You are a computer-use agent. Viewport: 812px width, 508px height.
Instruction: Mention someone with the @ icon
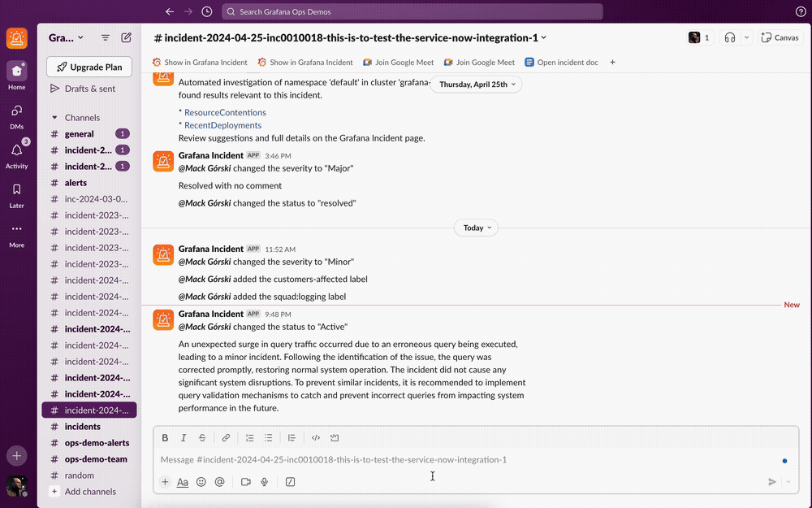(x=219, y=481)
